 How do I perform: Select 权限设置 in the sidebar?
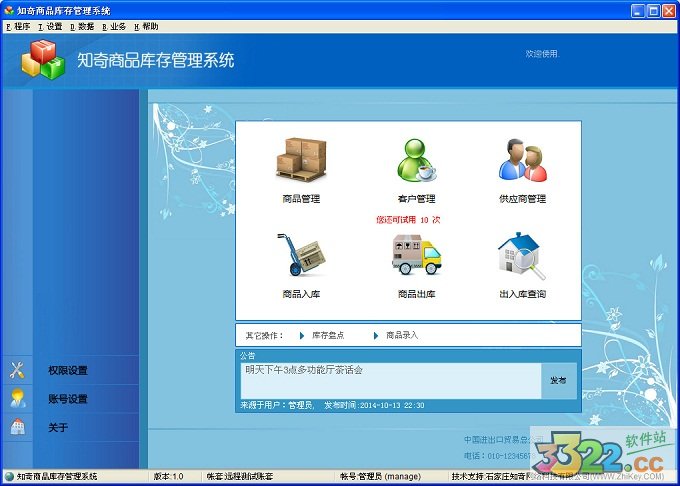coord(68,371)
